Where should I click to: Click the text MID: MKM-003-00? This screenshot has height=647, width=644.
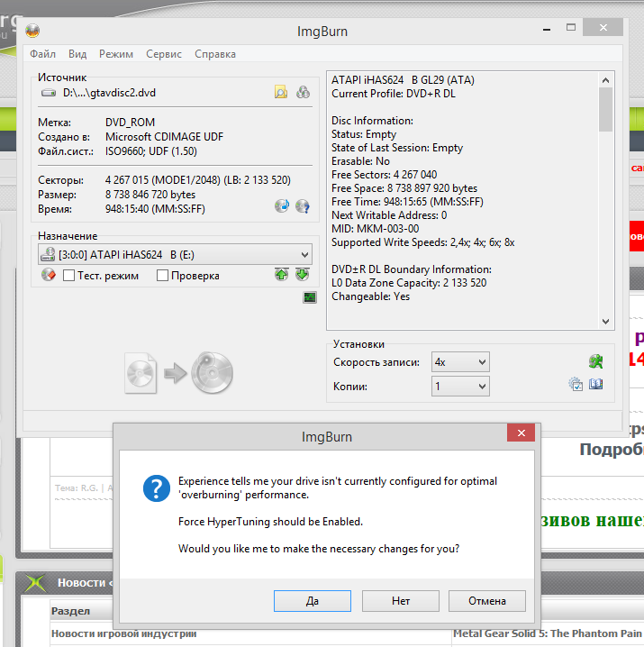(375, 229)
